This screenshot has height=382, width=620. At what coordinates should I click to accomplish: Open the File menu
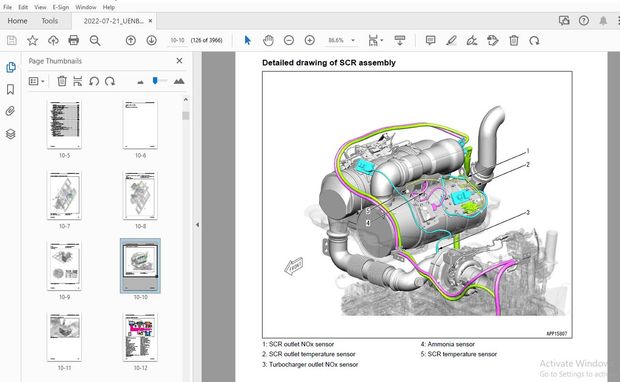pos(7,7)
